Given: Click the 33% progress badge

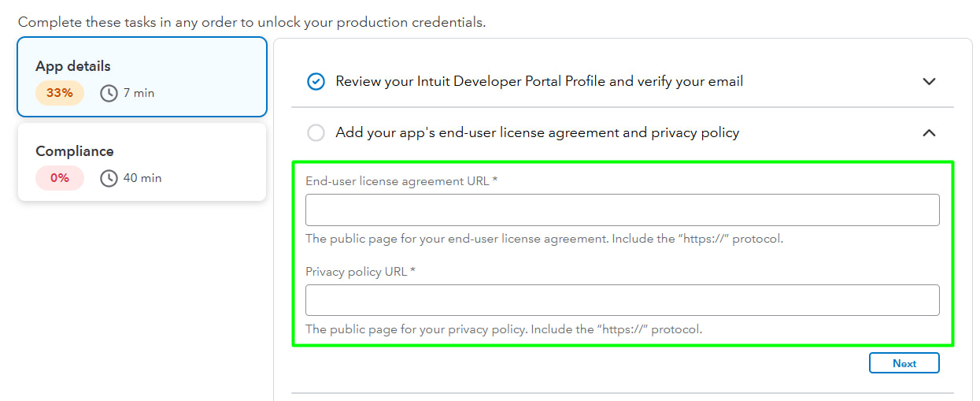Looking at the screenshot, I should coord(59,93).
